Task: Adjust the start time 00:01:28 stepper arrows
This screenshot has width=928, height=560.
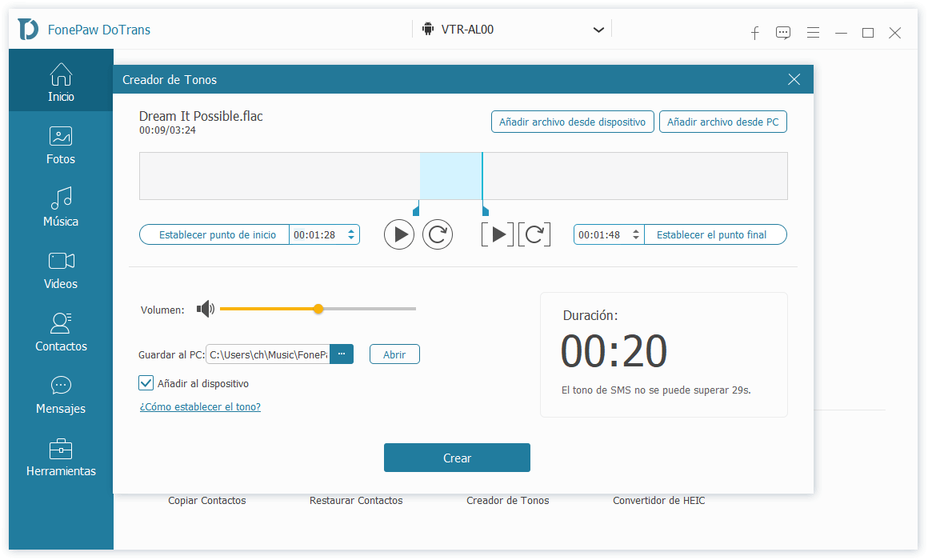Action: (x=352, y=234)
